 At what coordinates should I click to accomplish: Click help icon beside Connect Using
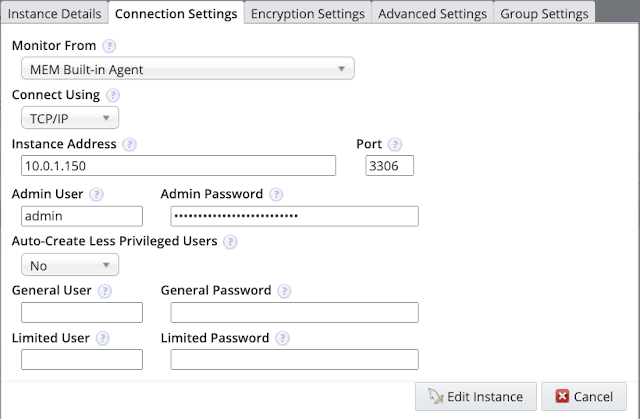pos(113,96)
